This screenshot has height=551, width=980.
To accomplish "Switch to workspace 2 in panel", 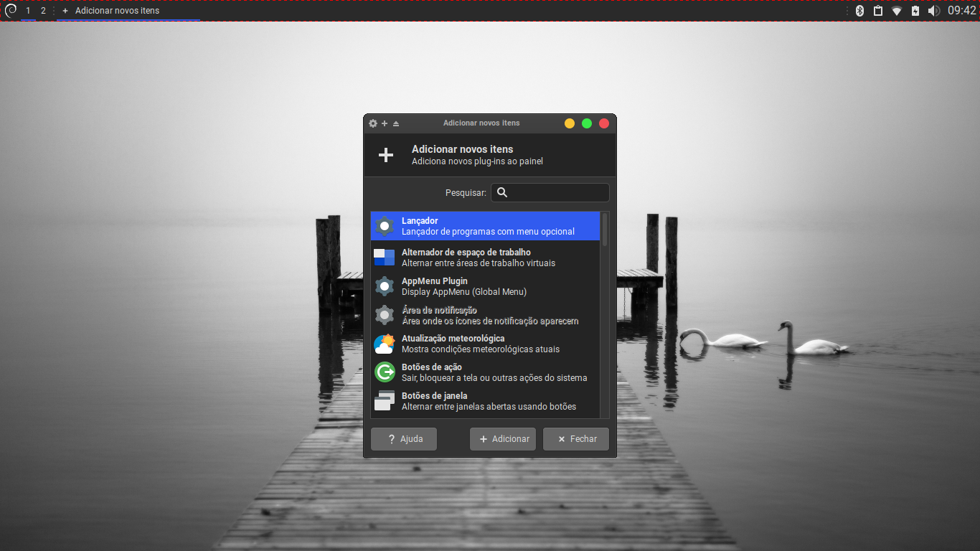I will click(x=43, y=11).
